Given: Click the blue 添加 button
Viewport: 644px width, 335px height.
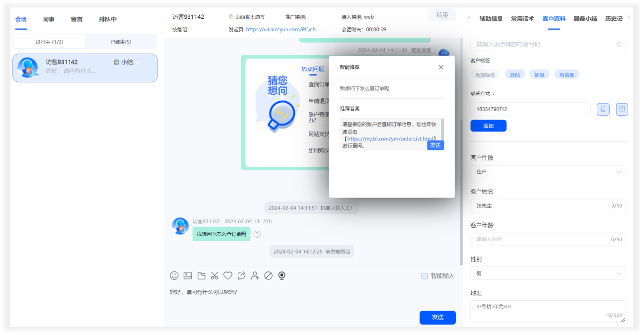Looking at the screenshot, I should tap(488, 126).
